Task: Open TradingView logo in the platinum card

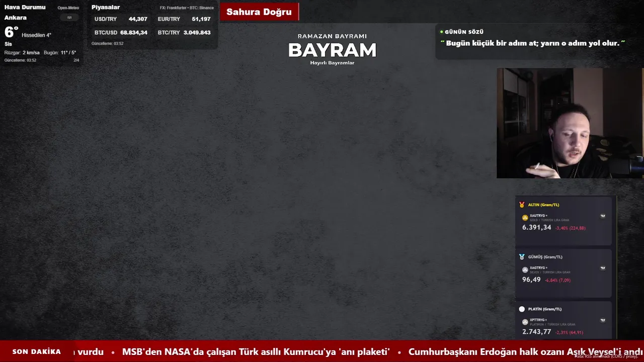Action: coord(603,320)
